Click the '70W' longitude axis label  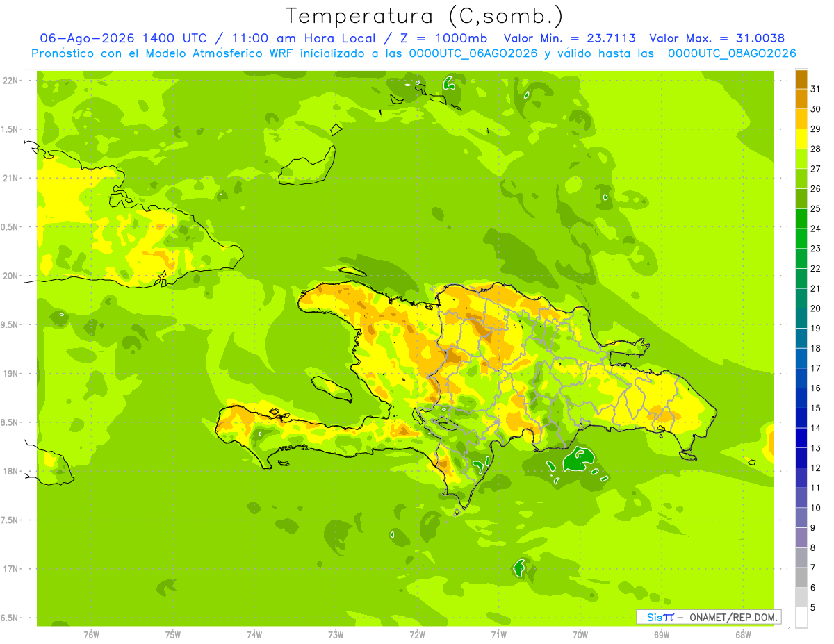(580, 636)
